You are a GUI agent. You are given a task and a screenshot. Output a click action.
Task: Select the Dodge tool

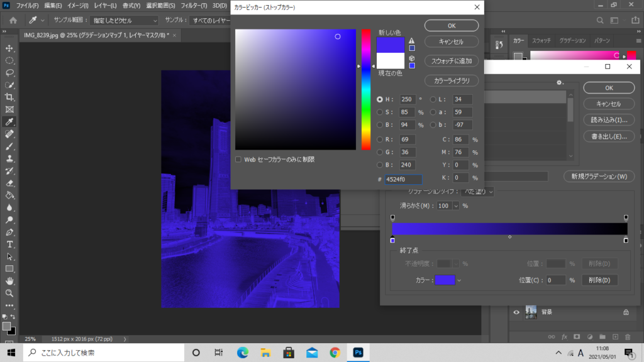point(9,220)
